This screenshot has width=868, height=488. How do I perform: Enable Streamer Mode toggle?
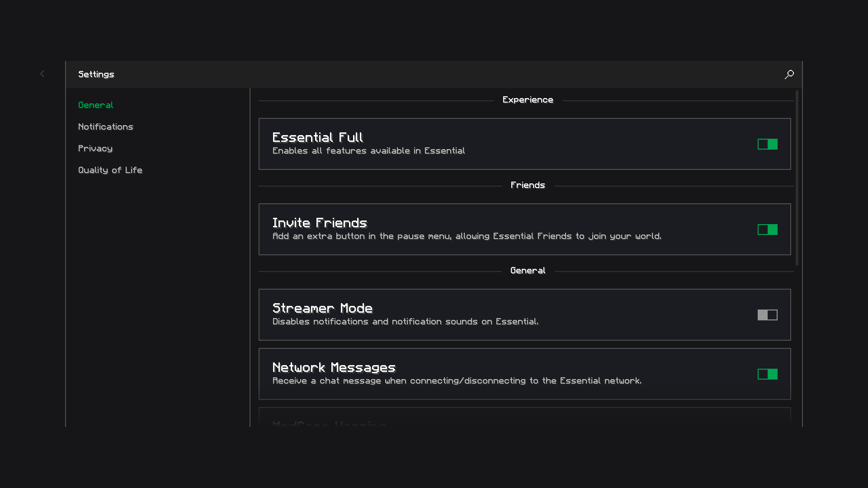coord(767,314)
